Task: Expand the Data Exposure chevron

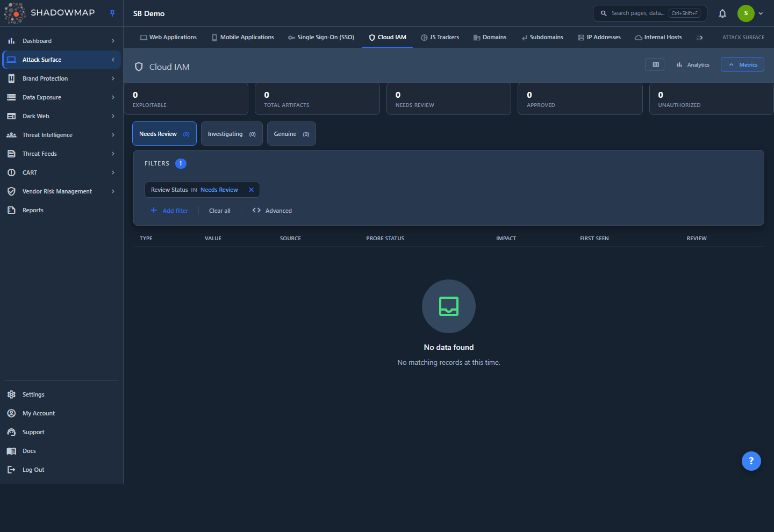Action: (113, 97)
